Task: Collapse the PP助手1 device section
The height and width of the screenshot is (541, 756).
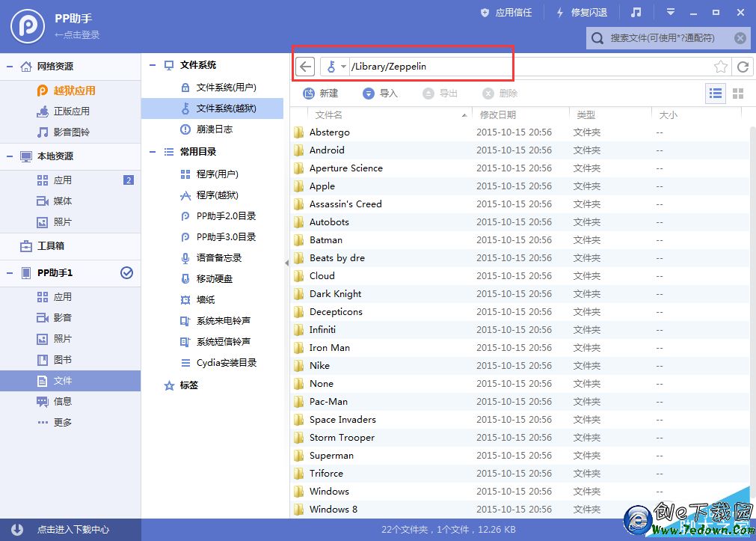Action: click(x=9, y=273)
